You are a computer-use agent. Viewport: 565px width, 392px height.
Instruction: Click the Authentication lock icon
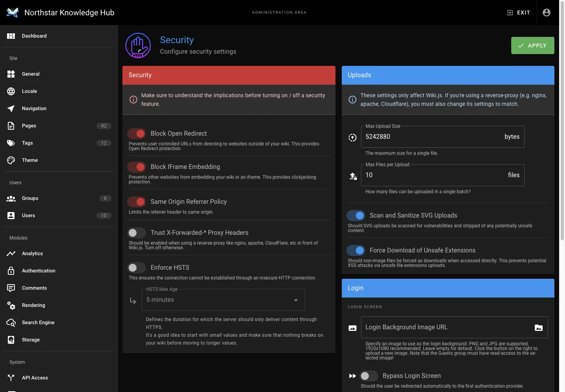(11, 271)
